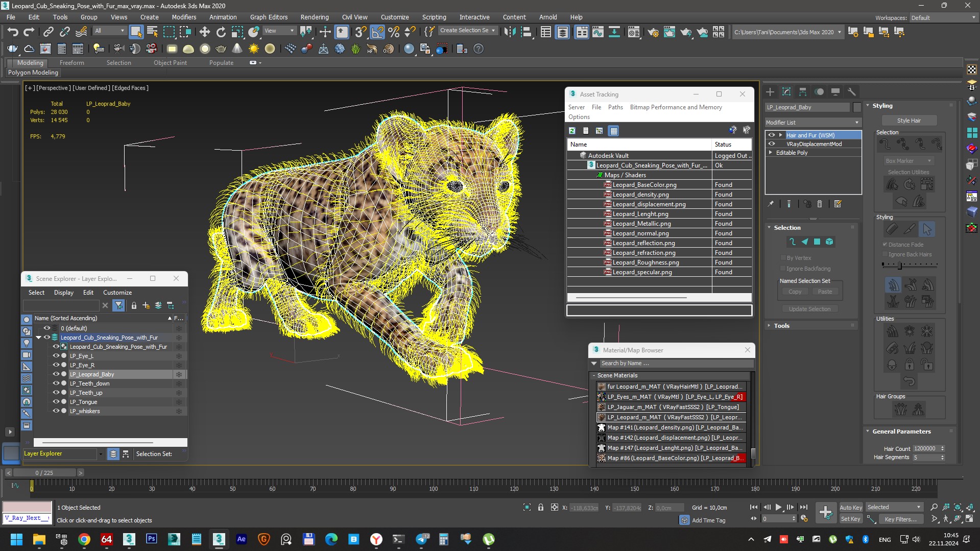Click Search by Name field in Material/Map Browser
980x551 pixels.
point(676,363)
